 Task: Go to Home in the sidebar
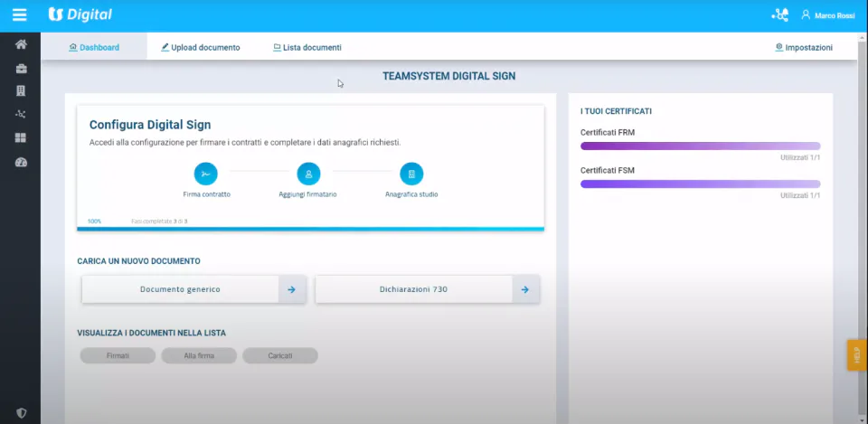(x=21, y=45)
